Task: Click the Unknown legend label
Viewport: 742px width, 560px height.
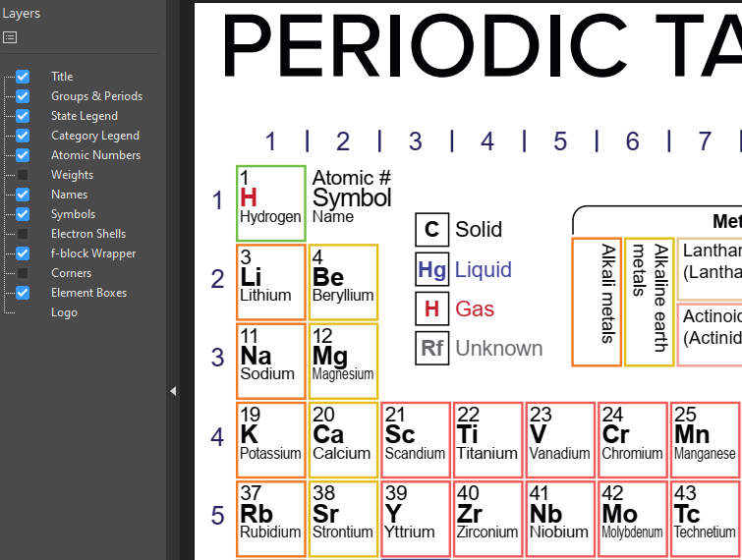Action: pos(499,349)
